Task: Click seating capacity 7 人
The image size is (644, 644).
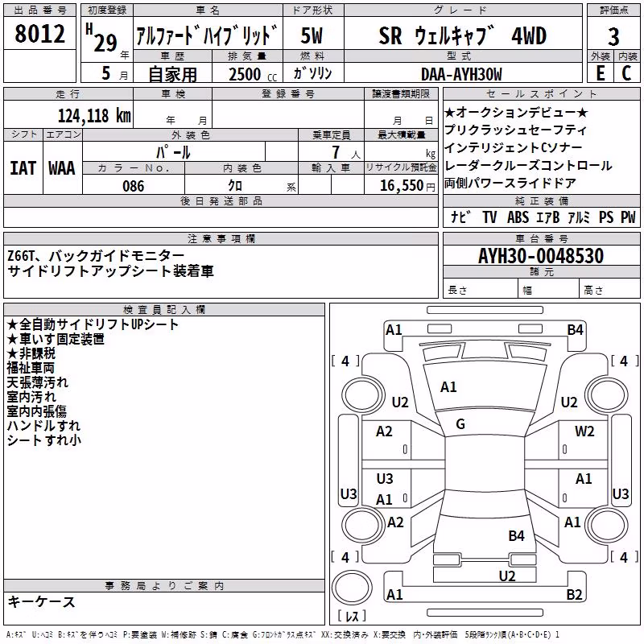Action: coord(346,152)
